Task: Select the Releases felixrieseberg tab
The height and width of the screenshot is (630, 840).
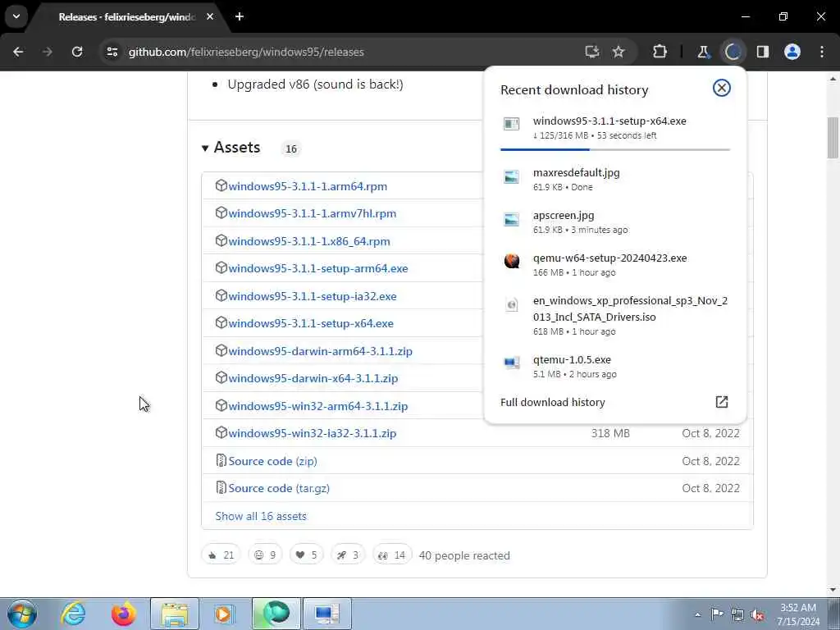Action: 126,17
